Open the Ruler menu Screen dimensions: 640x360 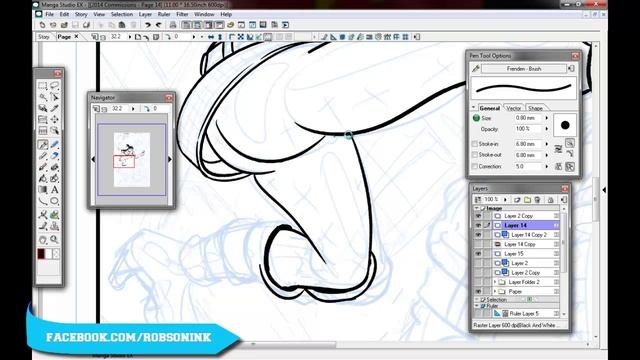click(x=164, y=14)
